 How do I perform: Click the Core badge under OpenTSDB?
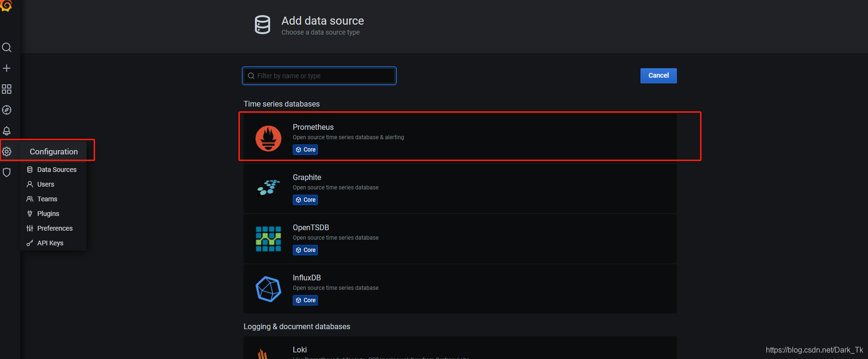click(x=305, y=250)
